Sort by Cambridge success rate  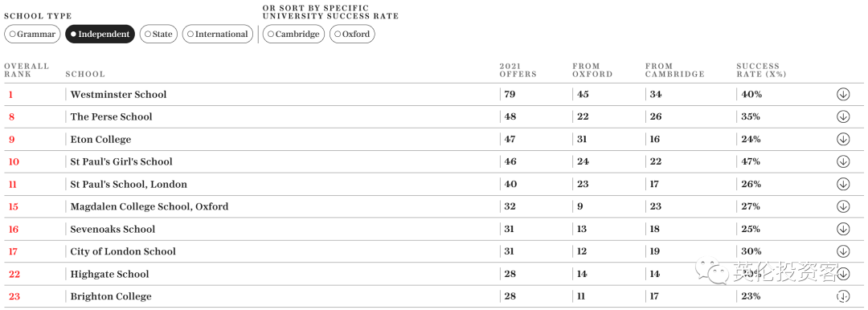click(293, 35)
